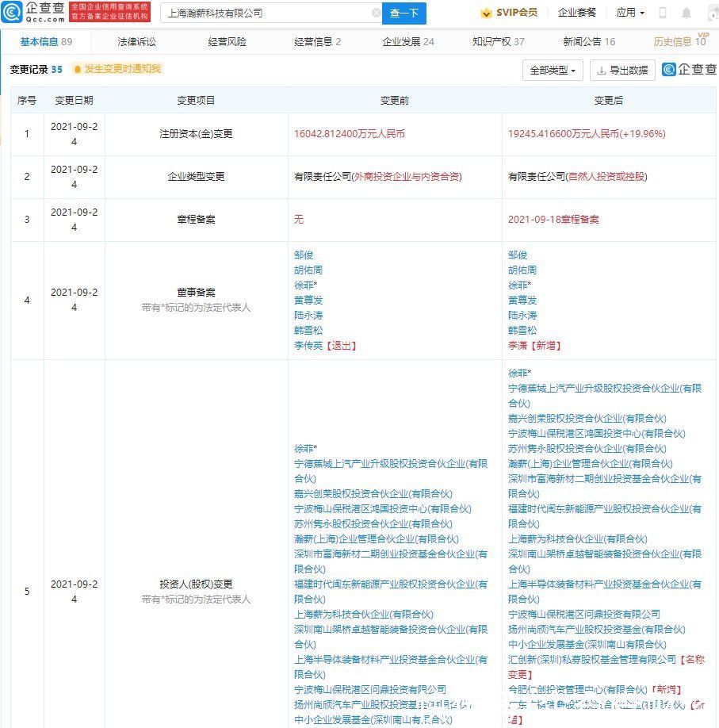The height and width of the screenshot is (728, 719).
Task: Open 宁波梅山保税港区问鼎投资有限公司 in 变更后 column
Action: (584, 615)
